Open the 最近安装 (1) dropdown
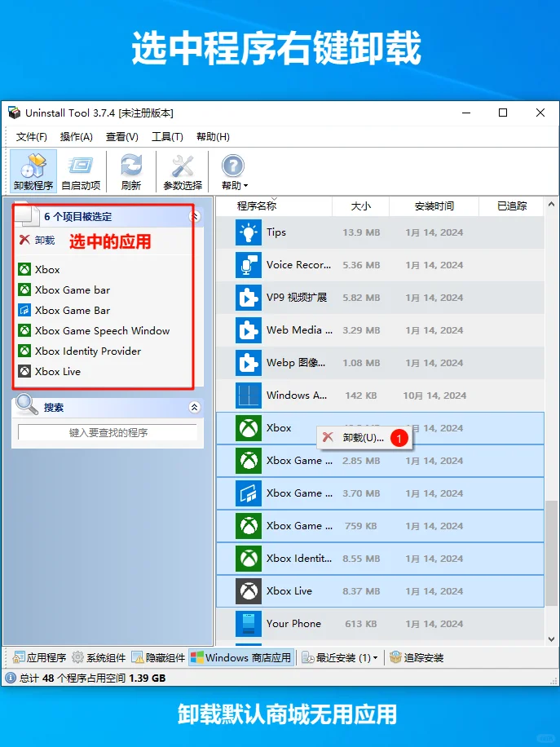 click(340, 657)
